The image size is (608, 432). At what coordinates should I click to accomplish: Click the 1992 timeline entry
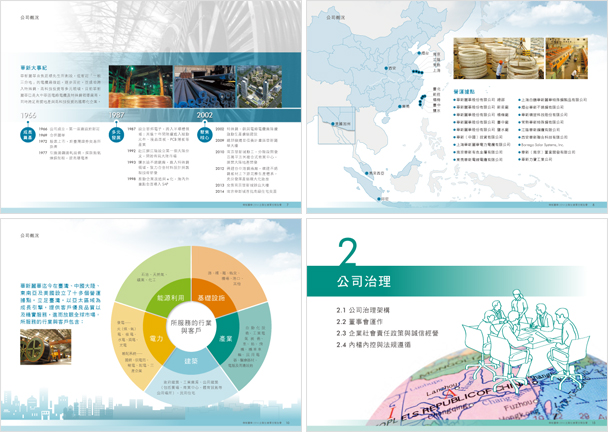(158, 153)
